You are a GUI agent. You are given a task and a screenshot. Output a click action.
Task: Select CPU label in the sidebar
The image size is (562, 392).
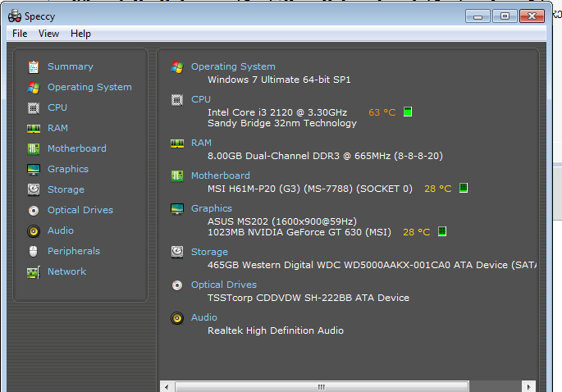[57, 107]
